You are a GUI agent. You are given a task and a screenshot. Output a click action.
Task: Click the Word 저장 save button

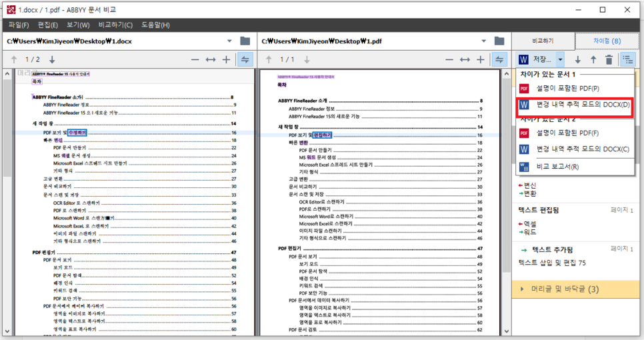click(x=536, y=59)
